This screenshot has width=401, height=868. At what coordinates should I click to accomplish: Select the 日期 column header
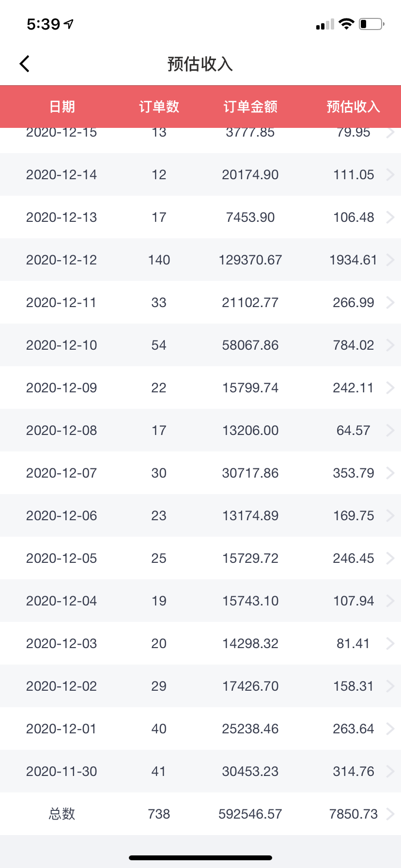coord(62,107)
